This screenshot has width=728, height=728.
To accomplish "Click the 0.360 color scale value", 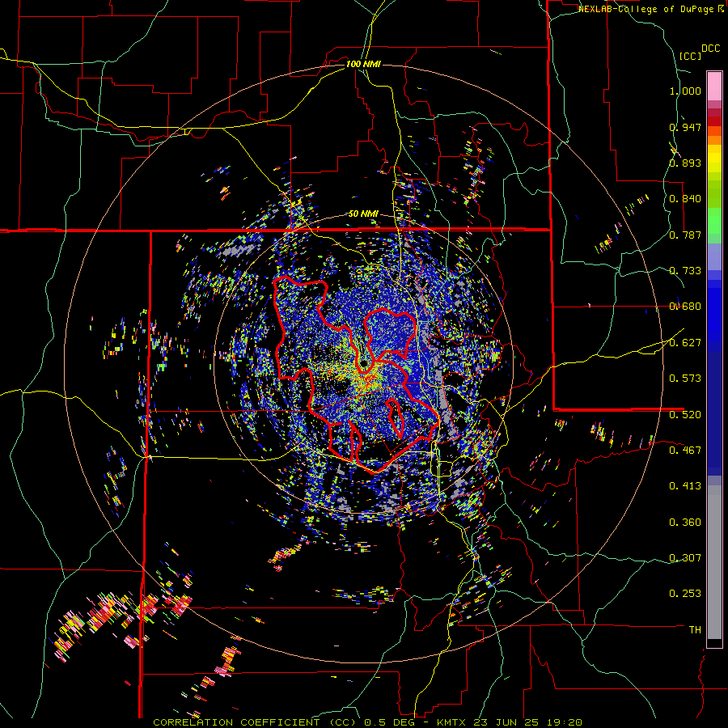I will 685,523.
